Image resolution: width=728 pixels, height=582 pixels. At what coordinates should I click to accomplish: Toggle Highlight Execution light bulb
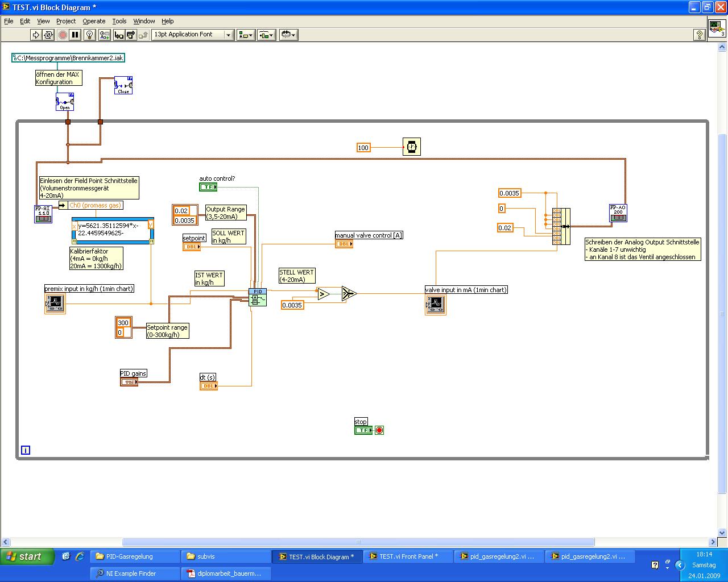(89, 35)
